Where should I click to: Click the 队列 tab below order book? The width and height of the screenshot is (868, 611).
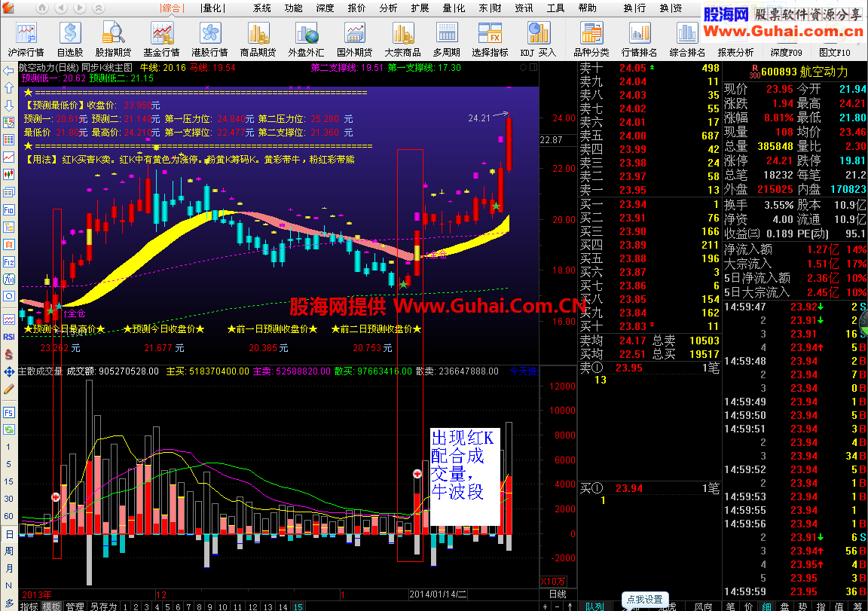click(594, 606)
